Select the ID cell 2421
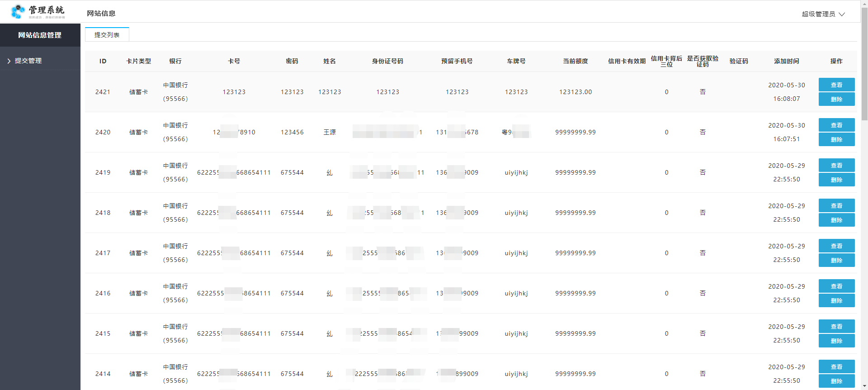 (x=103, y=92)
